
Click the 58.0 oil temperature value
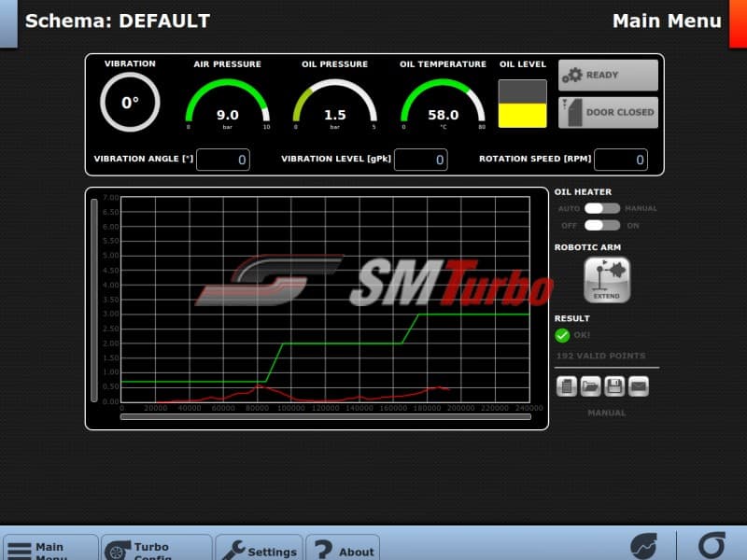[x=443, y=115]
